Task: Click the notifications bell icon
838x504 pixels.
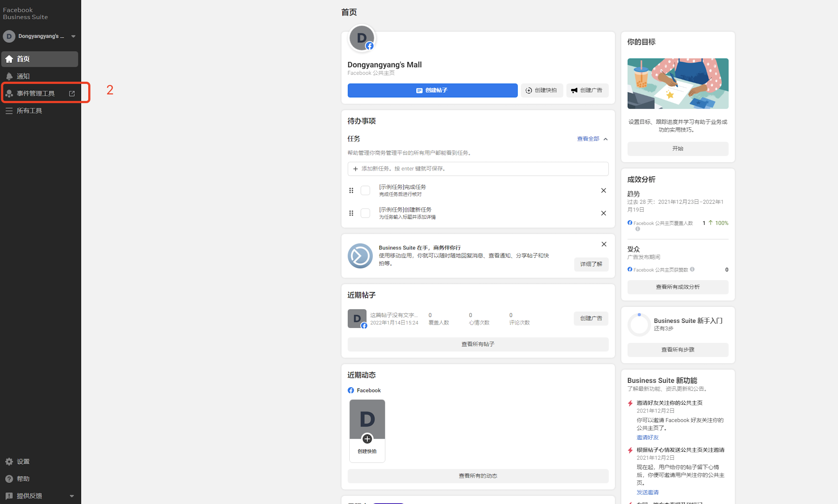Action: 9,76
